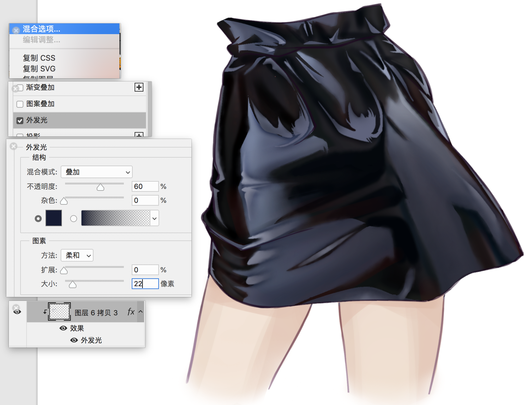The image size is (532, 405).
Task: Select the solid color radio button
Action: tap(38, 219)
